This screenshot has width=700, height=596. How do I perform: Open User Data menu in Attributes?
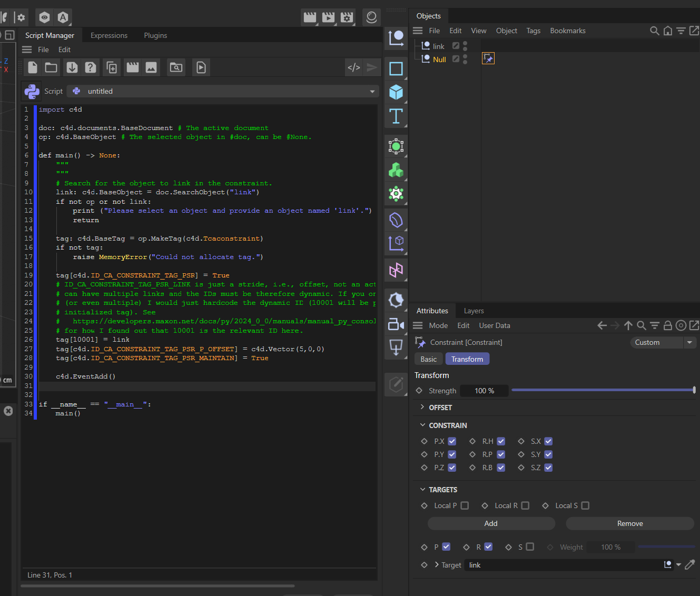coord(495,325)
